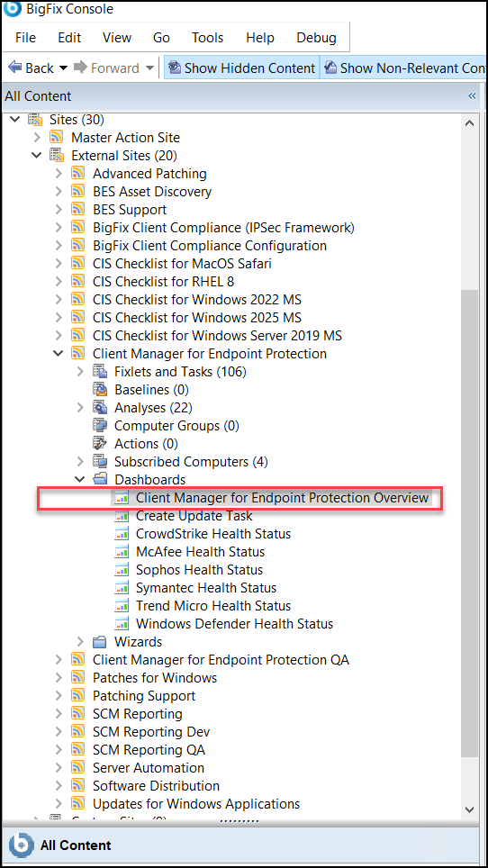488x868 pixels.
Task: Select BigFix Client Compliance Configuration
Action: (210, 245)
